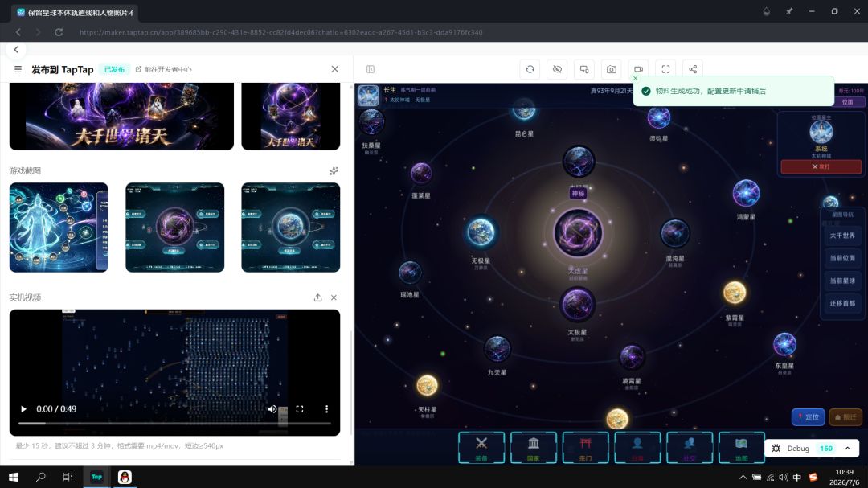Open the 装备 equipment tab in game

click(481, 448)
